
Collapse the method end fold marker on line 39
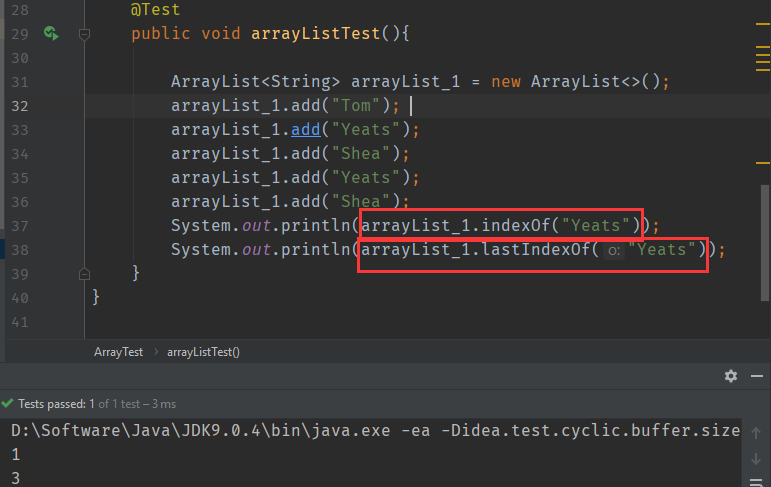pos(84,274)
